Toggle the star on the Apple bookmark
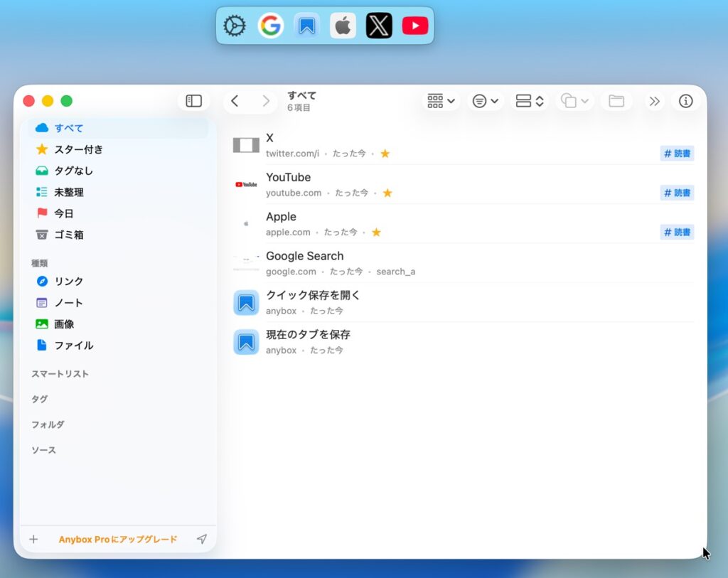Screen dimensions: 728x578 click(376, 232)
